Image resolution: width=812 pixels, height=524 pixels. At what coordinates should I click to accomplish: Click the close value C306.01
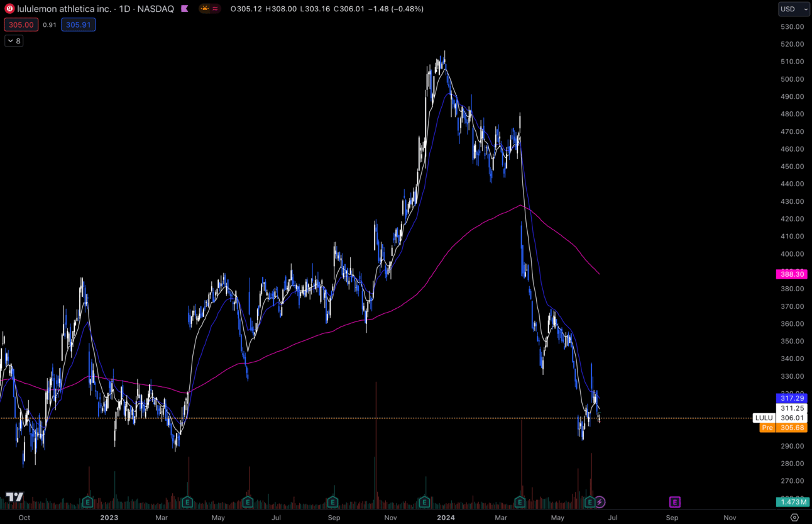349,9
